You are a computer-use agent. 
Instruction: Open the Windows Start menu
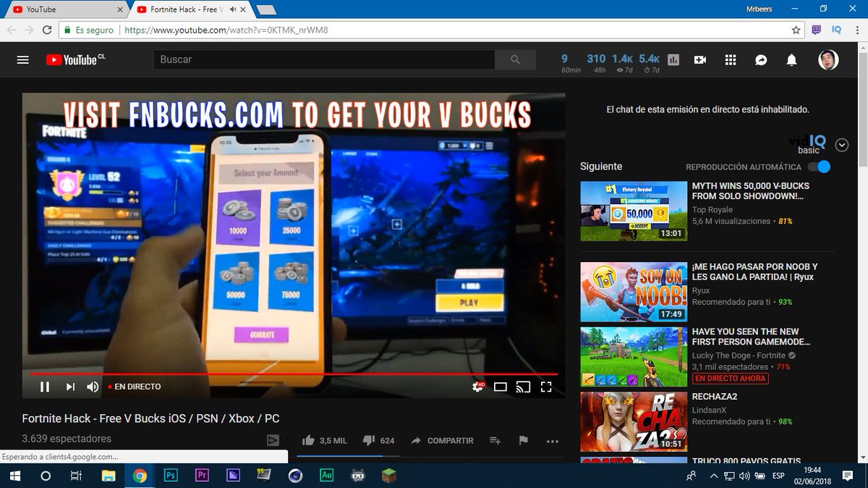click(14, 476)
